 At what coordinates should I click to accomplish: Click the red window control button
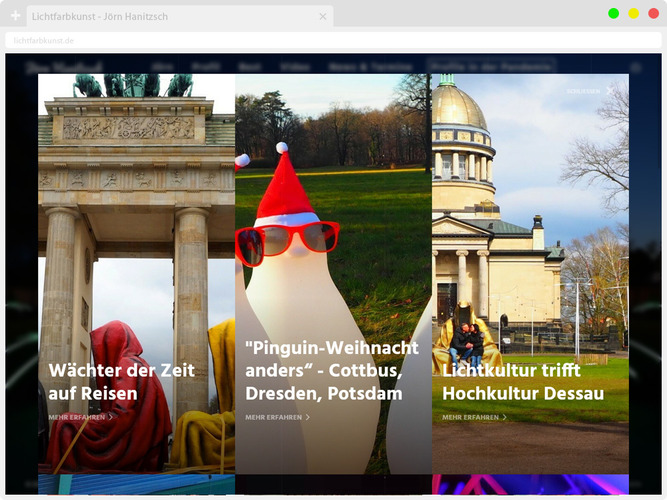(x=653, y=13)
